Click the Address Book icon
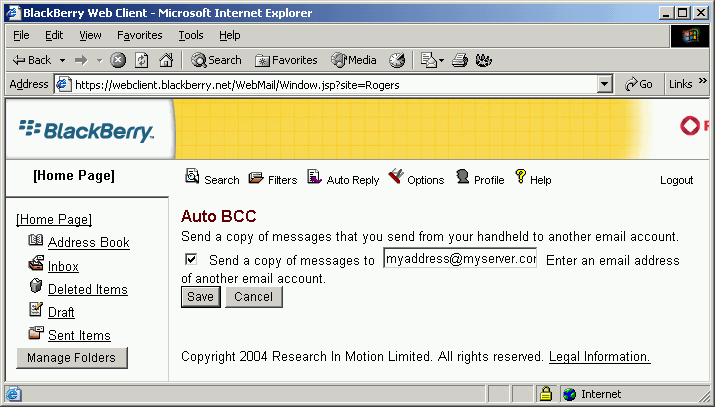Image resolution: width=715 pixels, height=407 pixels. pyautogui.click(x=36, y=240)
